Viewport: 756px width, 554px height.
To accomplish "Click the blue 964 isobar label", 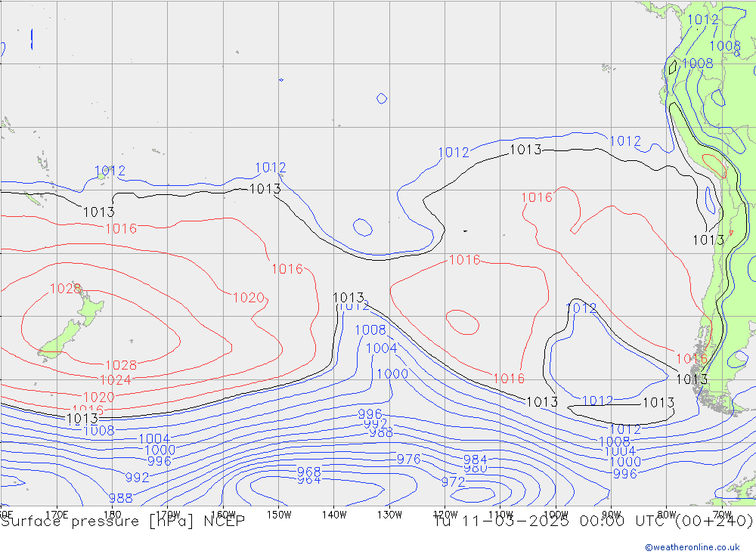I will coord(308,480).
